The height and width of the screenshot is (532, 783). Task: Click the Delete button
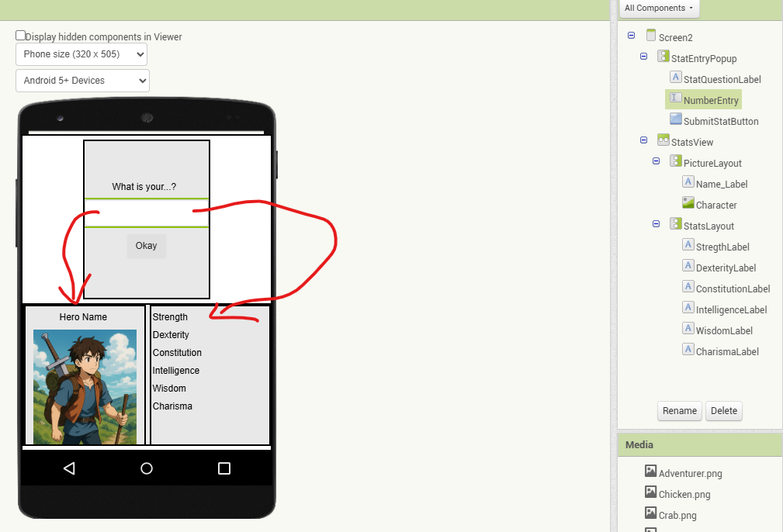pos(724,411)
